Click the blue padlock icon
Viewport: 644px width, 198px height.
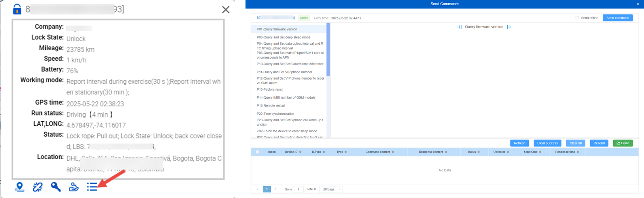coord(17,9)
